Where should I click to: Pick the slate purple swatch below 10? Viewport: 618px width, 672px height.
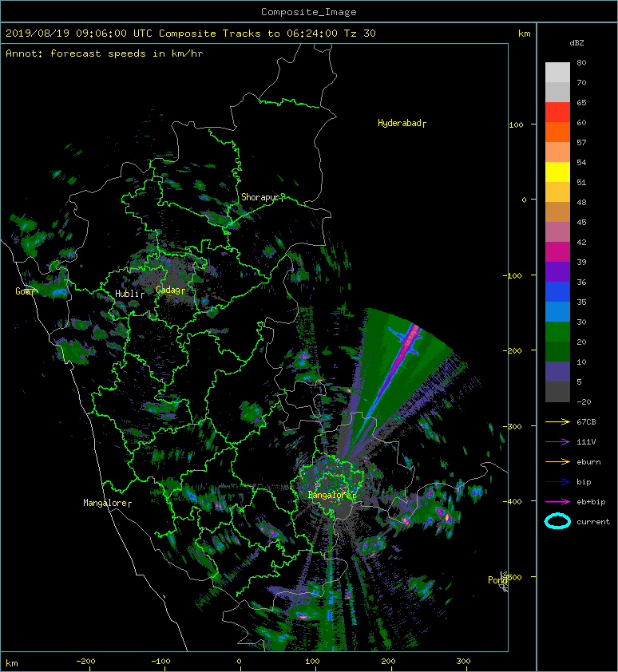click(557, 371)
